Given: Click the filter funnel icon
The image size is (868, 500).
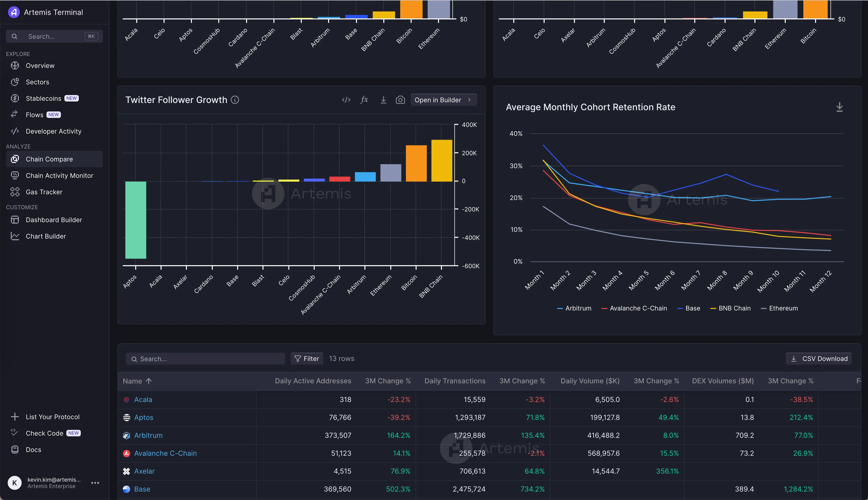Looking at the screenshot, I should (298, 359).
